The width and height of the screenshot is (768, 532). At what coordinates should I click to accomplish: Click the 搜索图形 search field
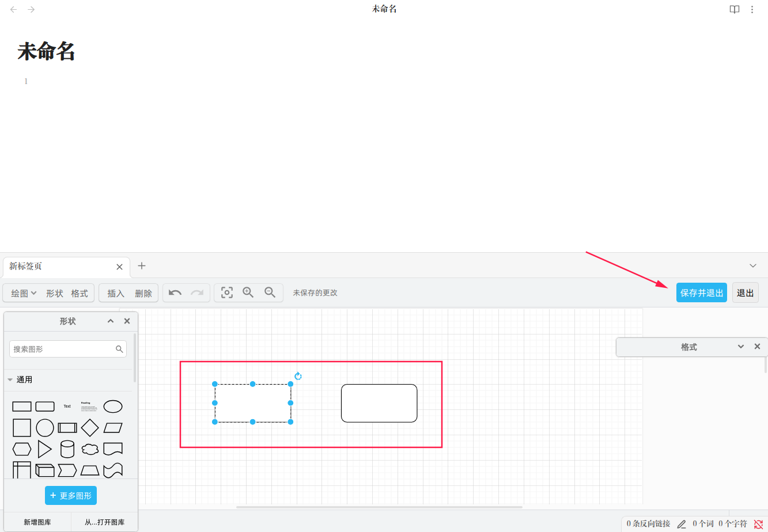[62, 349]
